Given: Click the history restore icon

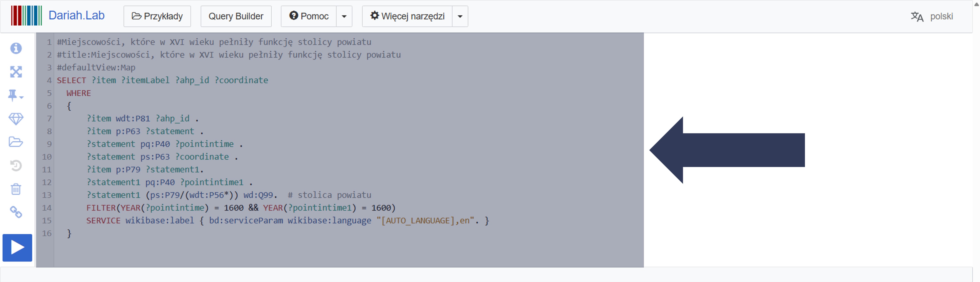Looking at the screenshot, I should click(16, 166).
